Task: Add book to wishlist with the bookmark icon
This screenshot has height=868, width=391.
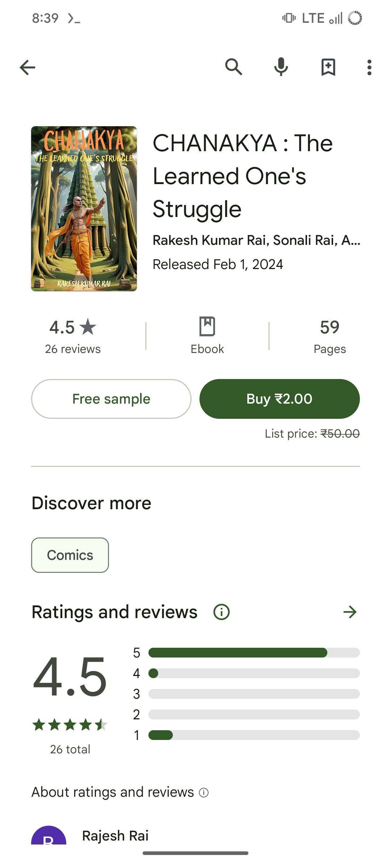Action: 328,67
